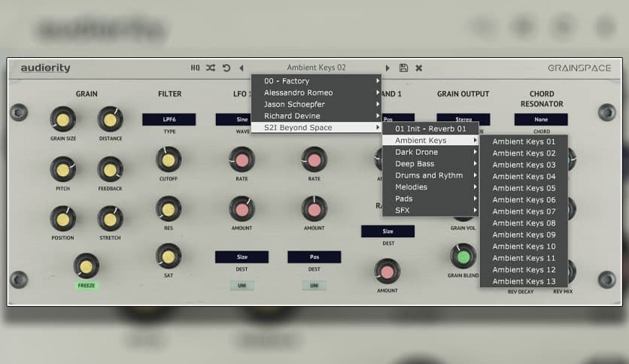This screenshot has height=364, width=629.
Task: Open the LPF6 filter TYPE dropdown
Action: (169, 120)
